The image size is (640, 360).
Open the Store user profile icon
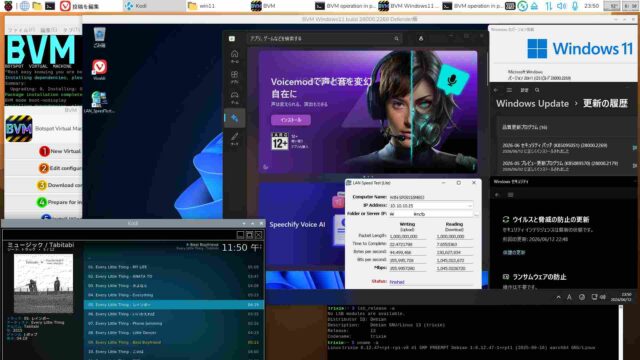coord(421,38)
